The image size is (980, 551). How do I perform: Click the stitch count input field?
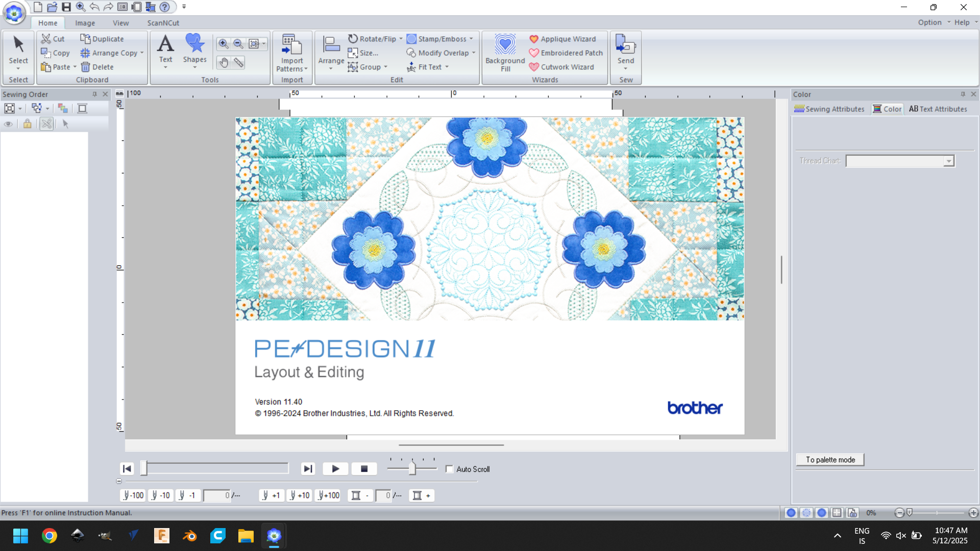(x=217, y=495)
